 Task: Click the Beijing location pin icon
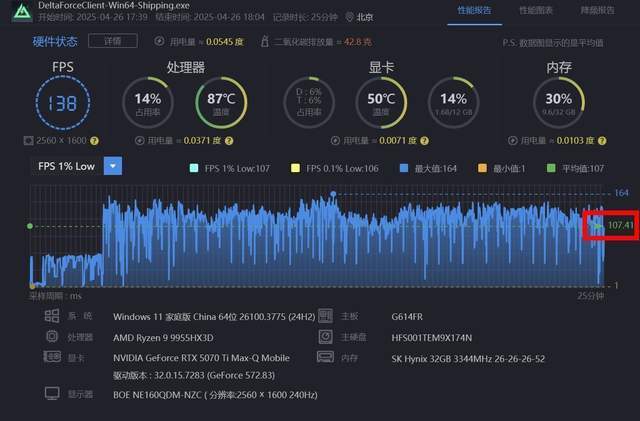click(x=349, y=17)
